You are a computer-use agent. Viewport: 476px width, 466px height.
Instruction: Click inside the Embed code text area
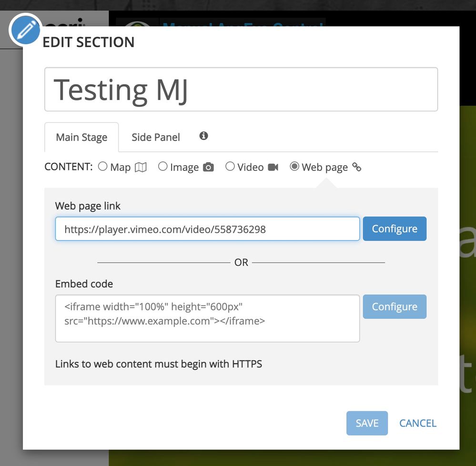pos(207,318)
